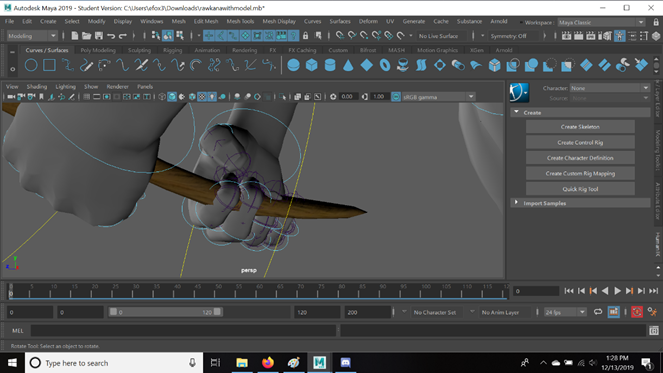Toggle the HumanIK panel button in status line
This screenshot has width=663, height=373.
pyautogui.click(x=619, y=36)
